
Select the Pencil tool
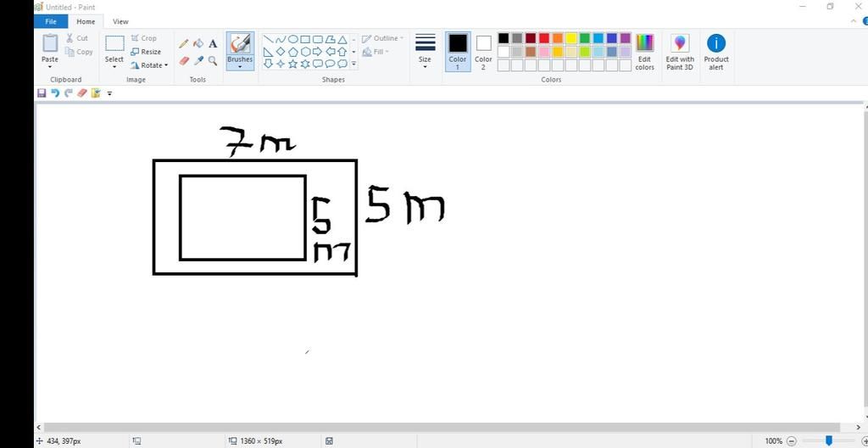(184, 43)
